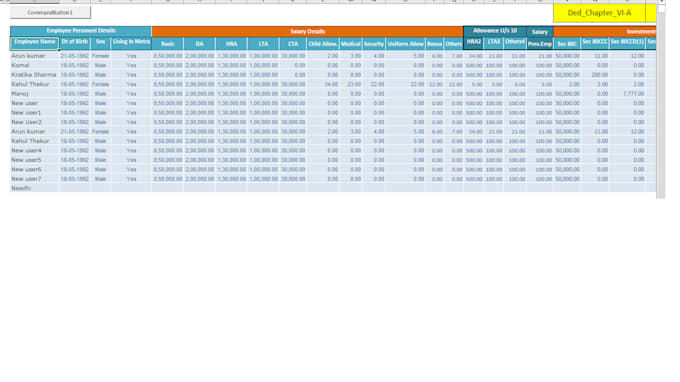Select the Sec 80C column header
The image size is (680, 382).
(x=567, y=44)
